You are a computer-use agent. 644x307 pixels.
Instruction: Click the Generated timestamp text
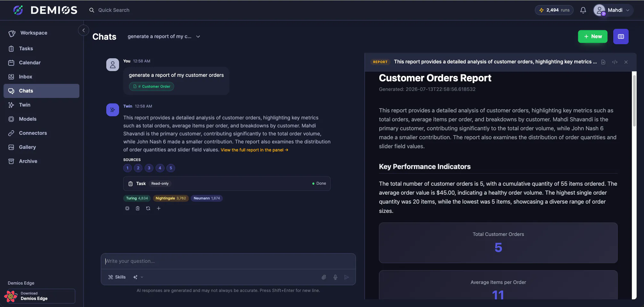coord(427,89)
